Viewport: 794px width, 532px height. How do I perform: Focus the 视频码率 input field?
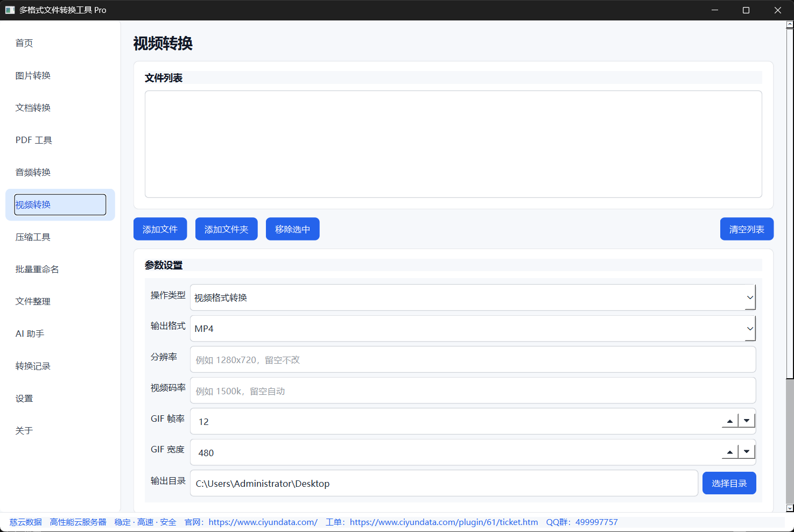[473, 391]
